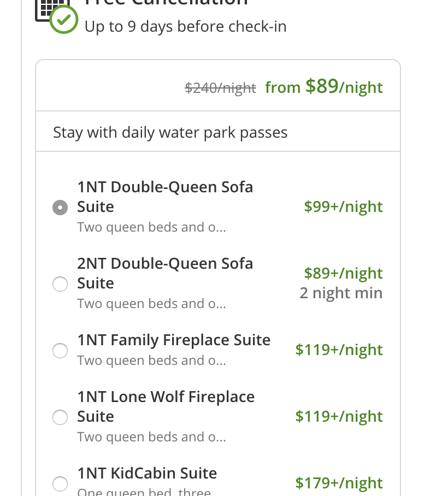This screenshot has width=448, height=496.
Task: Pick the 1NT Lone Wolf Fireplace Suite radio button
Action: [x=60, y=417]
